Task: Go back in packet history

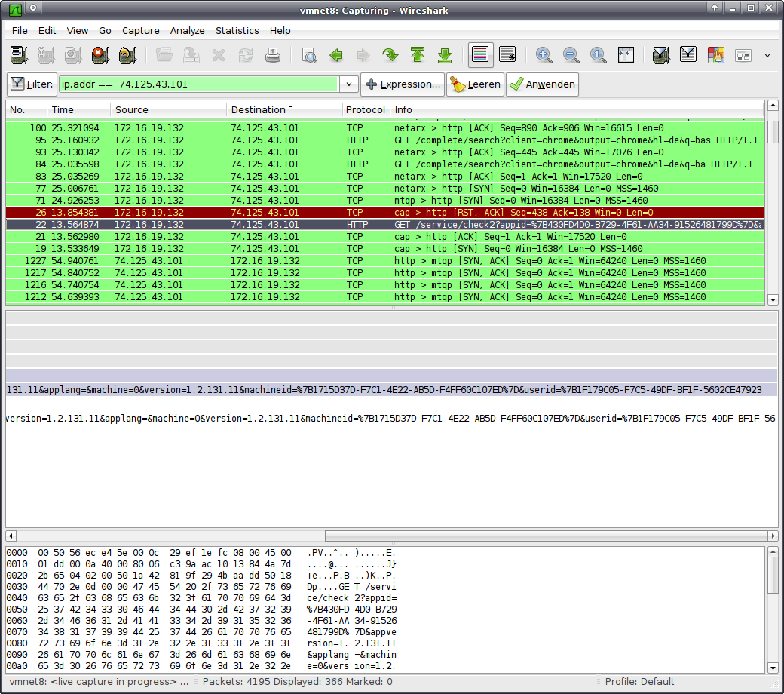Action: point(336,55)
